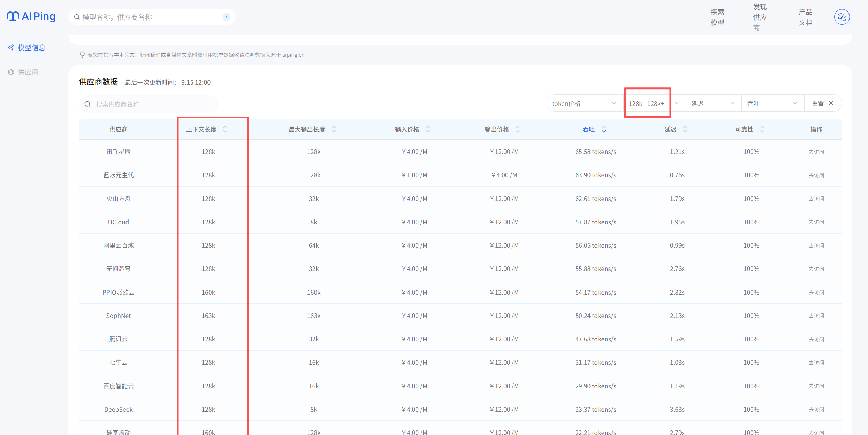
Task: Sort by context length column arrows
Action: [225, 129]
